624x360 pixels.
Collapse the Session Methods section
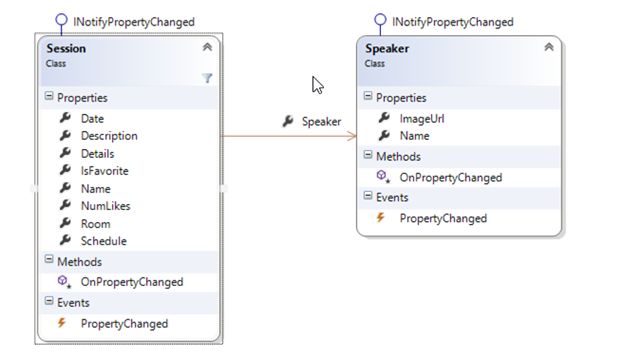[49, 260]
